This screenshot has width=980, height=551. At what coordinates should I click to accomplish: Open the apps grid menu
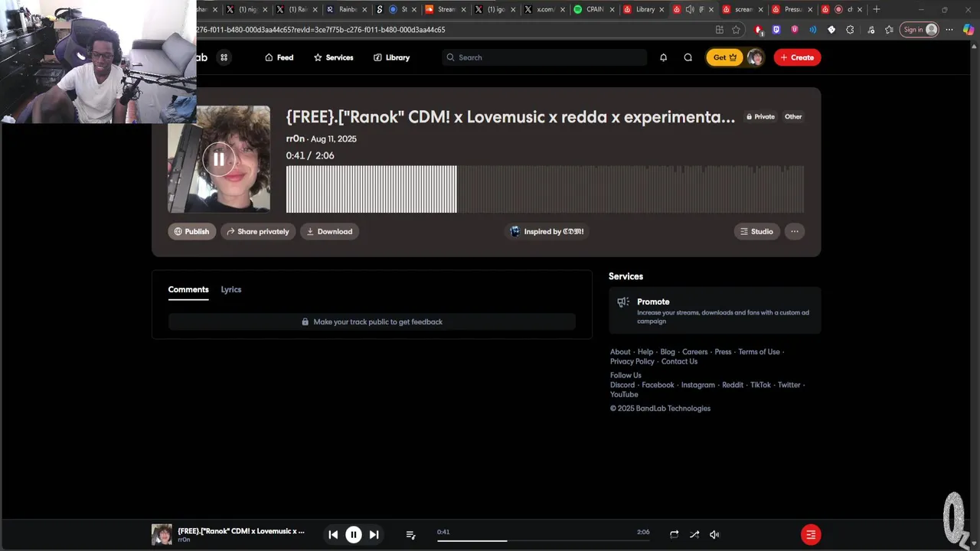[x=224, y=57]
